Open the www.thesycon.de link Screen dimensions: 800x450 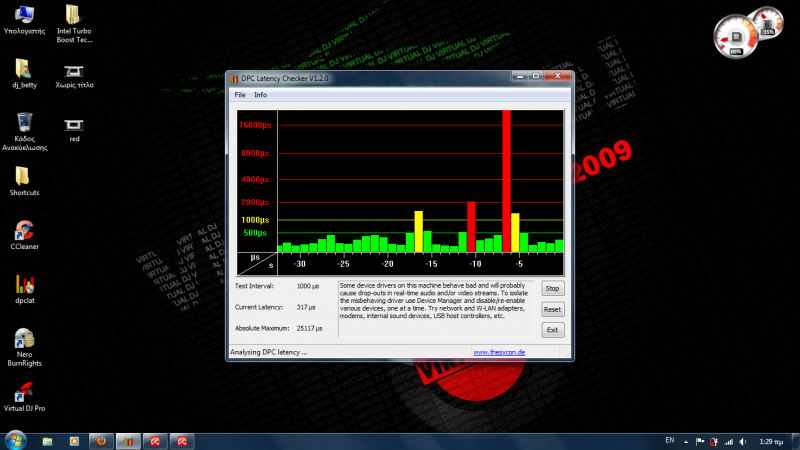click(499, 353)
